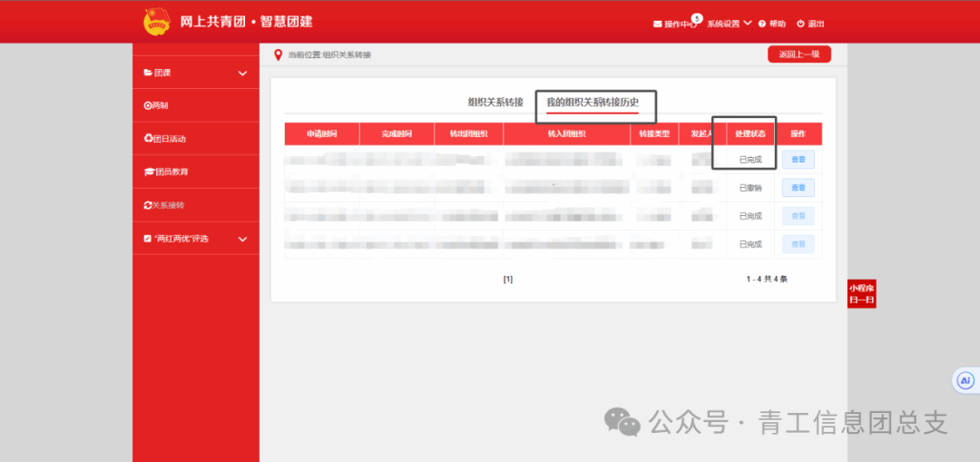
Task: Click the 小程序扫一扫 side widget
Action: (861, 294)
